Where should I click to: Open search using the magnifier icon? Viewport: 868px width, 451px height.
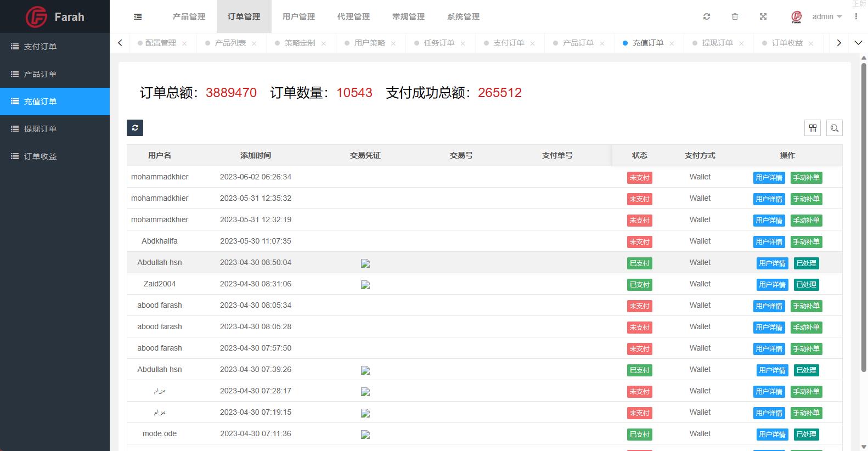(834, 128)
